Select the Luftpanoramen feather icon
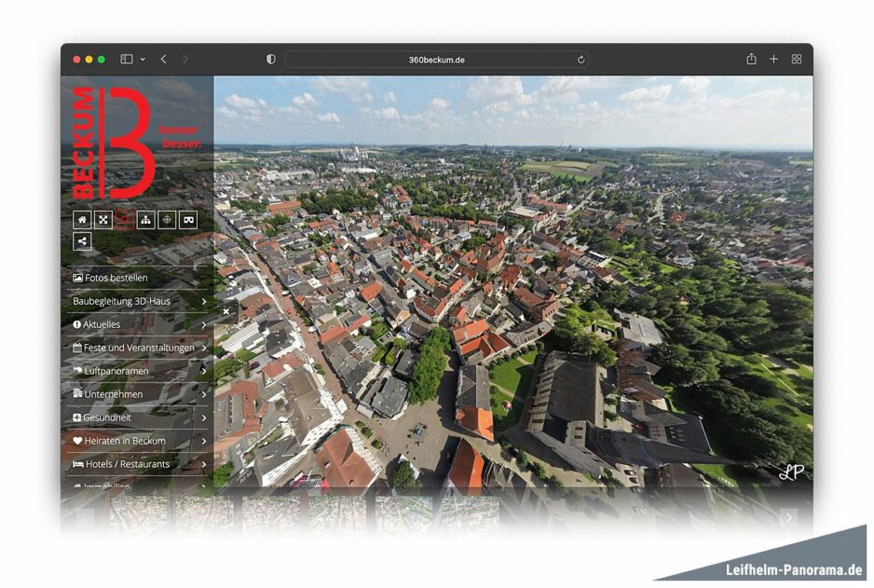 (78, 370)
